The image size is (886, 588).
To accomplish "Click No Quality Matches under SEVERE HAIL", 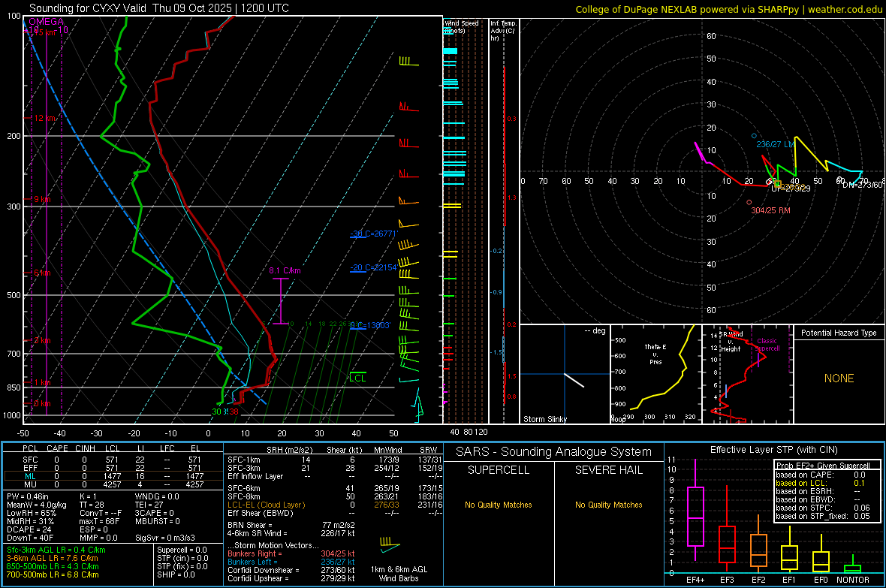I will point(608,505).
